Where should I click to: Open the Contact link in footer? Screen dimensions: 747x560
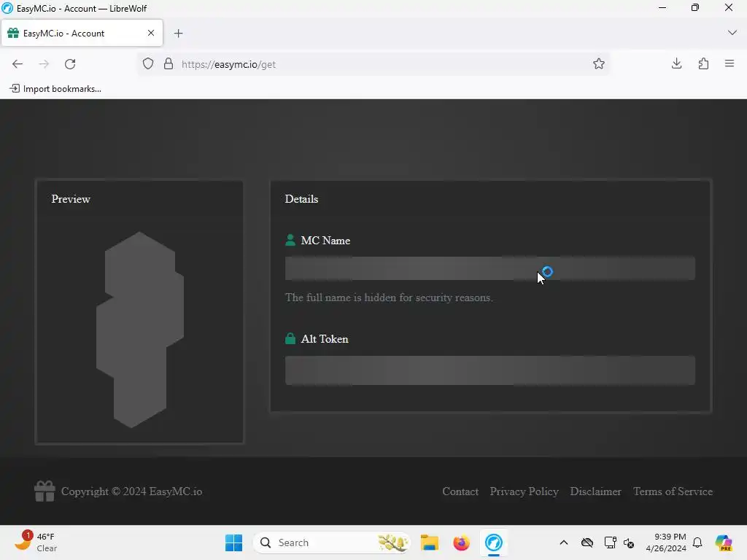point(460,491)
